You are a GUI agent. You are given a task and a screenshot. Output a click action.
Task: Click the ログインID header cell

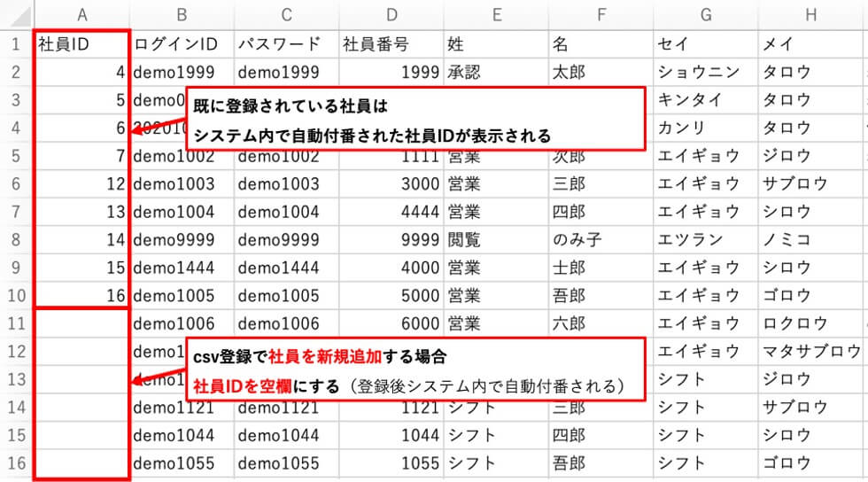(x=181, y=43)
